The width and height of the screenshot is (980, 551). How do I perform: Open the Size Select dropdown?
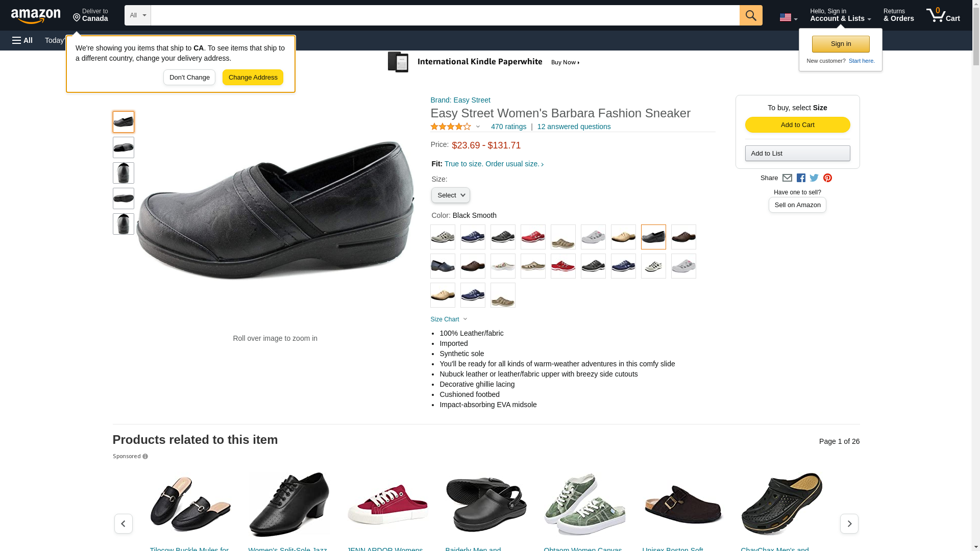450,195
